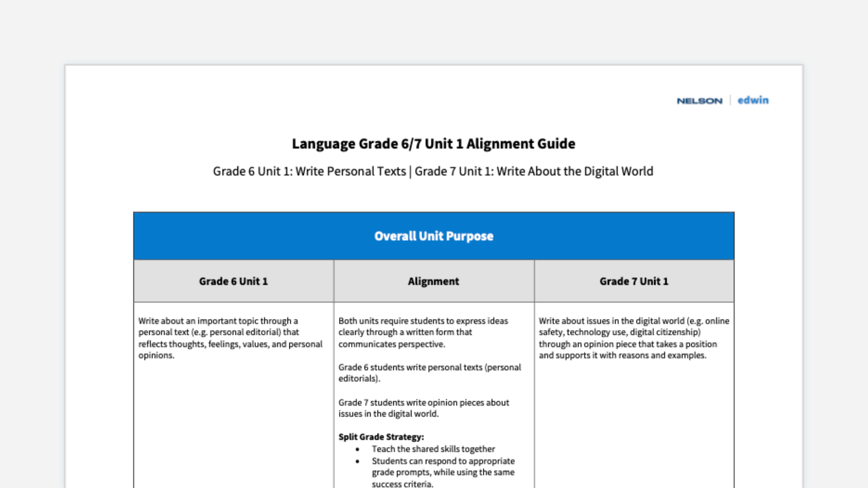This screenshot has width=868, height=488.
Task: Click the 'Both units require students' paragraph
Action: (x=423, y=333)
